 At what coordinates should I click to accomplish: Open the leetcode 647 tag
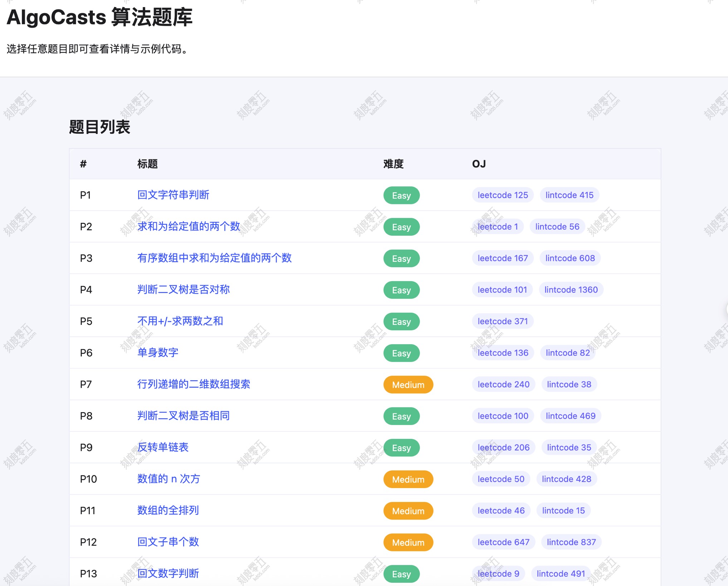(503, 542)
